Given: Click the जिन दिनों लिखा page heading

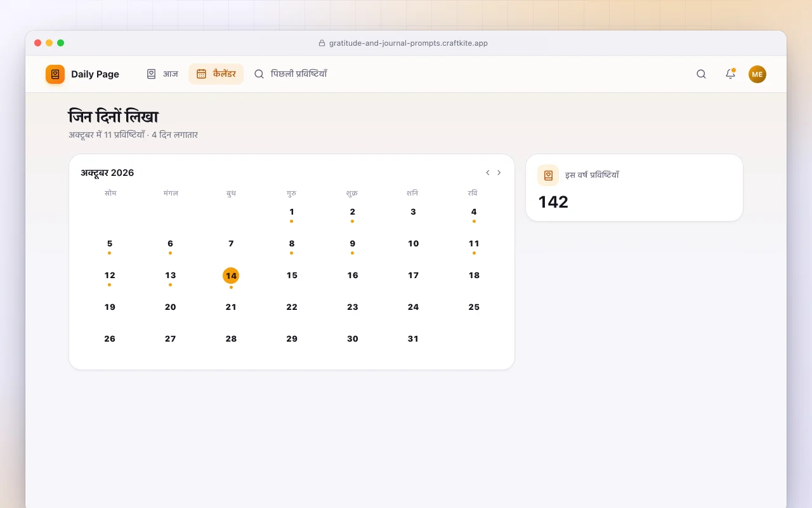Looking at the screenshot, I should 114,117.
